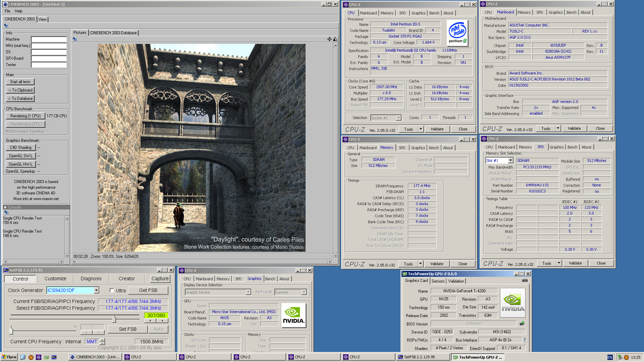This screenshot has width=644, height=362.
Task: Click the right arrow under 307/380 value
Action: coord(162,321)
